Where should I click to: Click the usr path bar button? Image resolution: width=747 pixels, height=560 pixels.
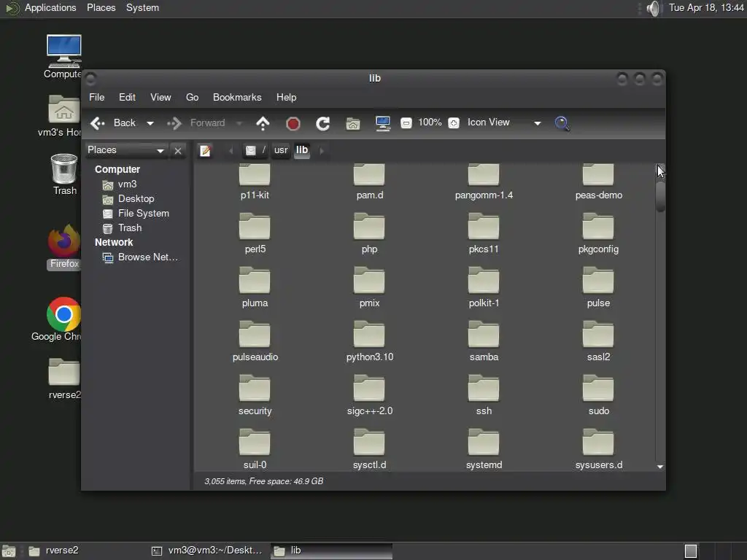click(x=281, y=150)
